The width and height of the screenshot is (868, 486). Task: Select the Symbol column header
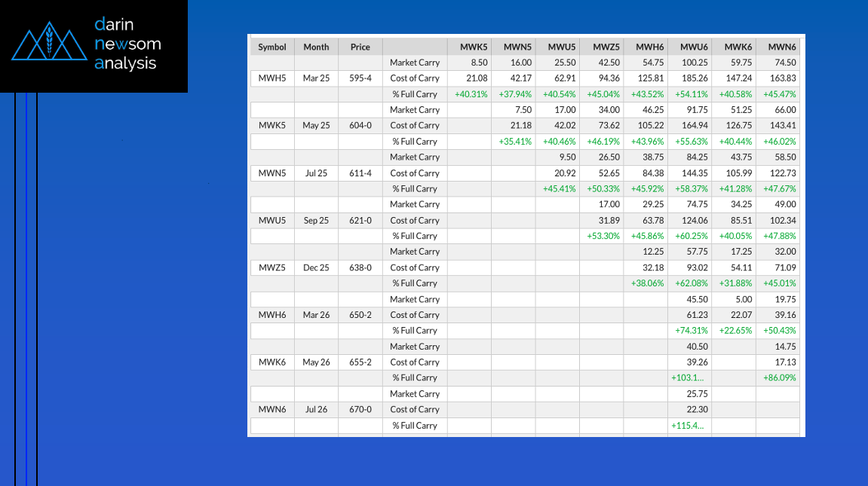tap(272, 47)
